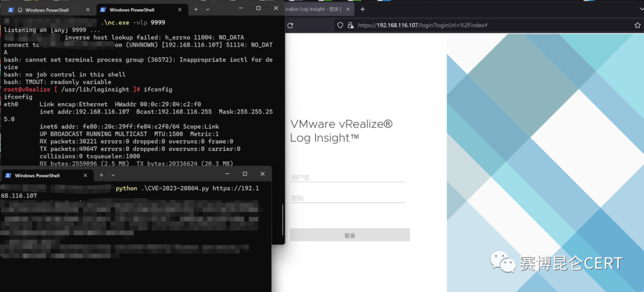Reload the vRealize Log Insight page in the browser
Screen dimensions: 644x292
tap(290, 26)
